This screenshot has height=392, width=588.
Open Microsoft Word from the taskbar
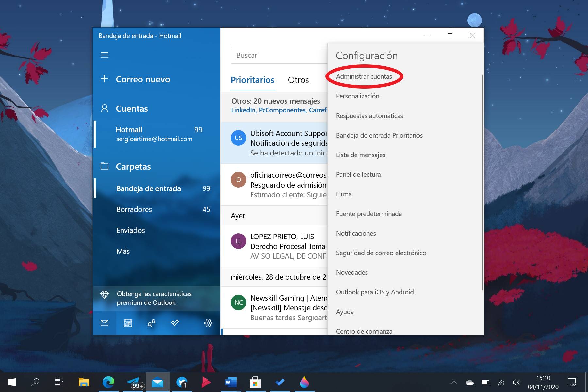231,382
